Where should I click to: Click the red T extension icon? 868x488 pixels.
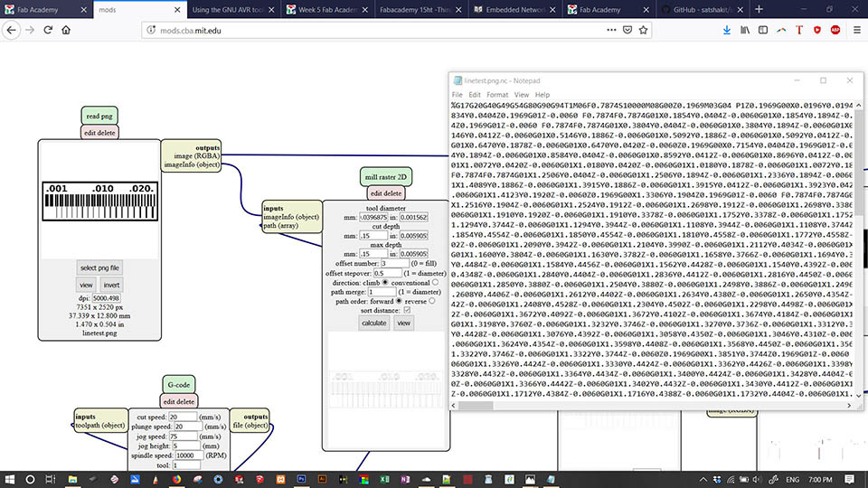pyautogui.click(x=798, y=30)
